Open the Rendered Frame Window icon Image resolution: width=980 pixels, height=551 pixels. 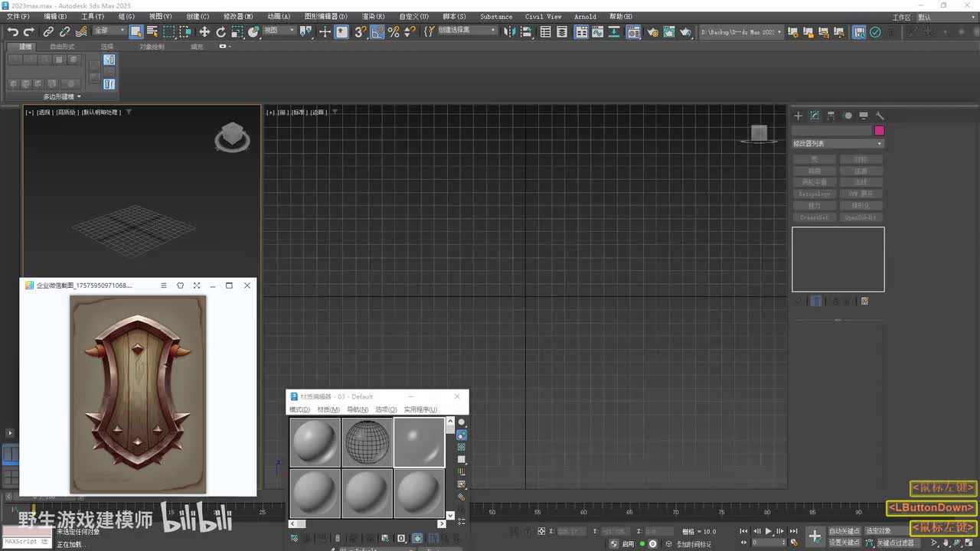coord(669,31)
